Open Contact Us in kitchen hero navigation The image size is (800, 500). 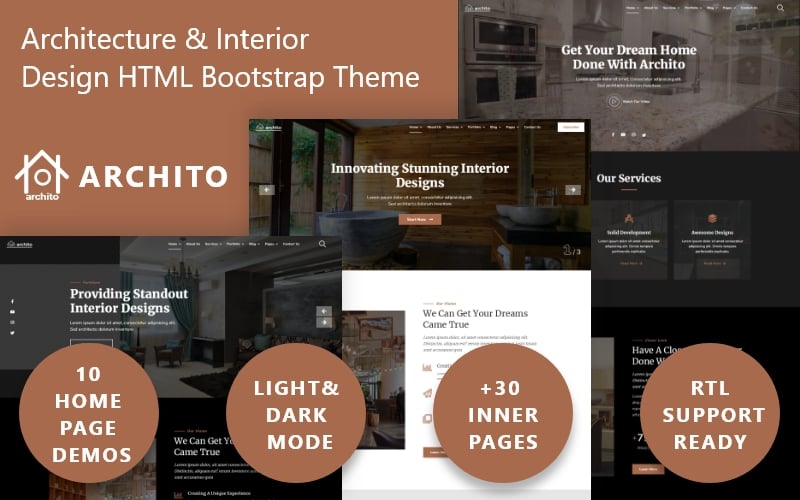[749, 8]
